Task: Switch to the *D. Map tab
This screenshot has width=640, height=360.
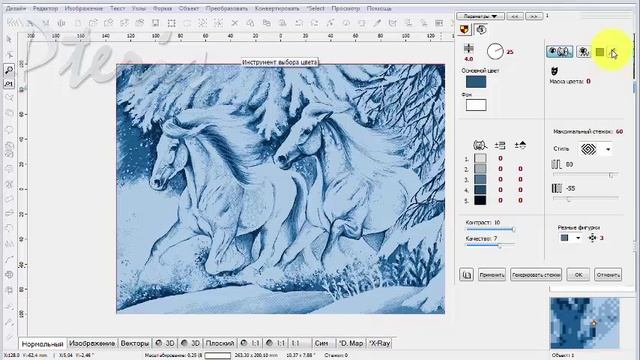Action: point(351,344)
